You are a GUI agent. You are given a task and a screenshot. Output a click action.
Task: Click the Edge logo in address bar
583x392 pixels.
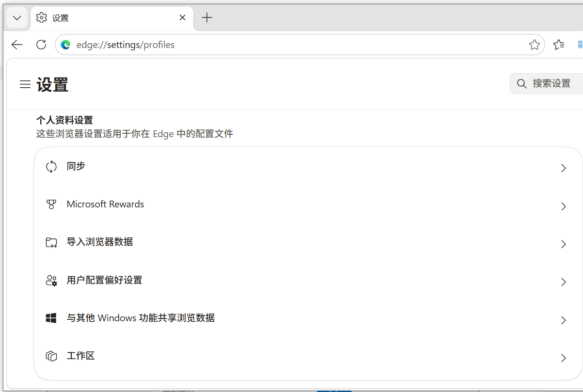pyautogui.click(x=65, y=45)
